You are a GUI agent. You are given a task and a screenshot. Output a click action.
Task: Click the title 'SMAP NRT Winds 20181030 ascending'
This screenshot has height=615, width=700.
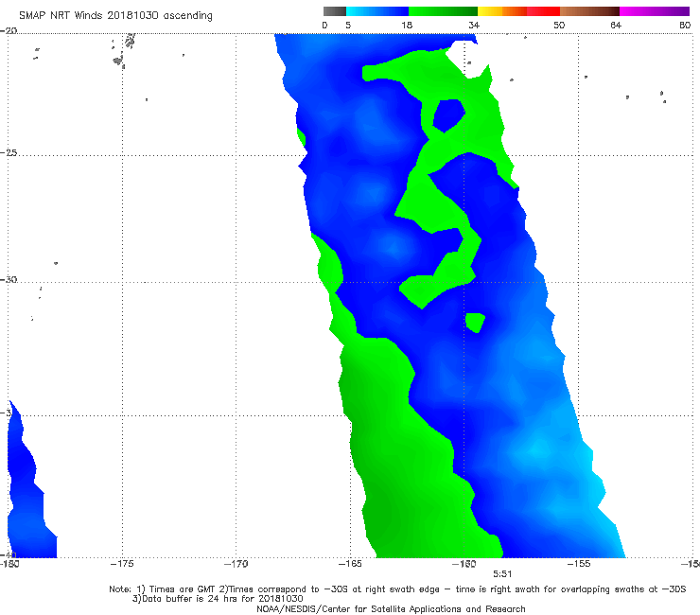[115, 15]
